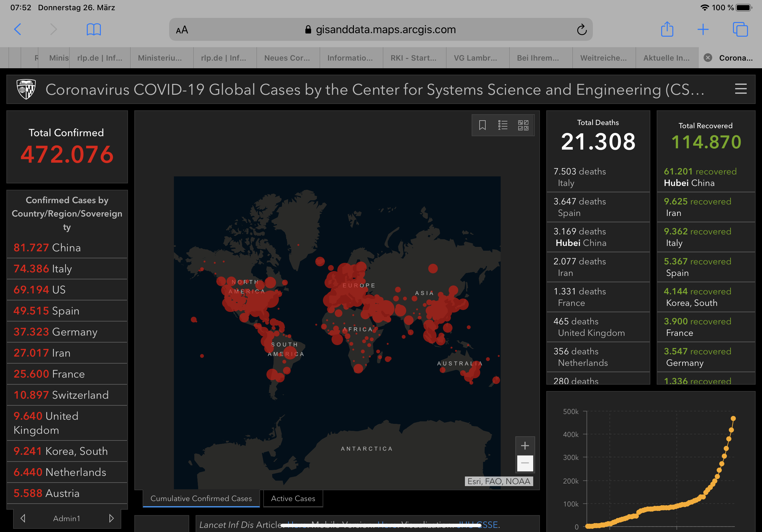Open the dashboard hamburger menu
The height and width of the screenshot is (532, 762).
741,89
